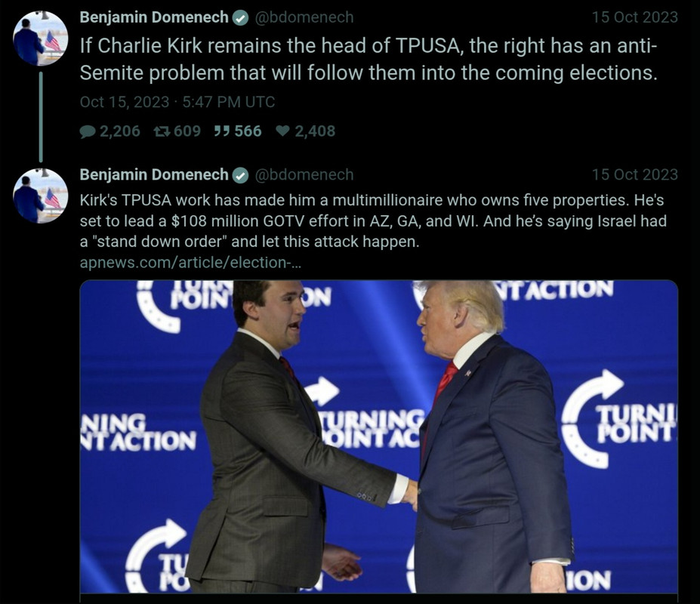Click first tweet text about Charlie Kirk
This screenshot has height=604, width=700.
[x=369, y=60]
